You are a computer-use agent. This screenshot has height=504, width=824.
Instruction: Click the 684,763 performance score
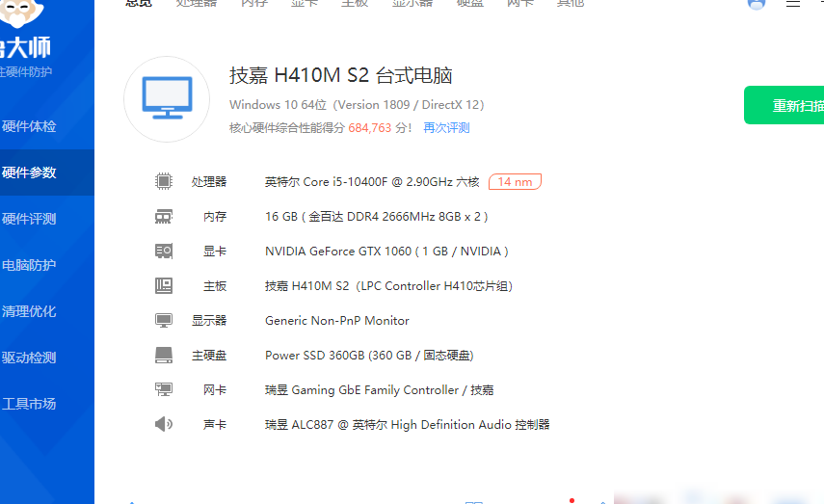pos(369,128)
